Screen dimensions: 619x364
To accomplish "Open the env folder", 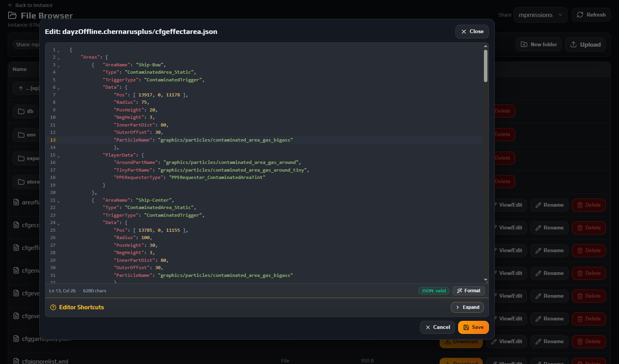I will (x=27, y=135).
